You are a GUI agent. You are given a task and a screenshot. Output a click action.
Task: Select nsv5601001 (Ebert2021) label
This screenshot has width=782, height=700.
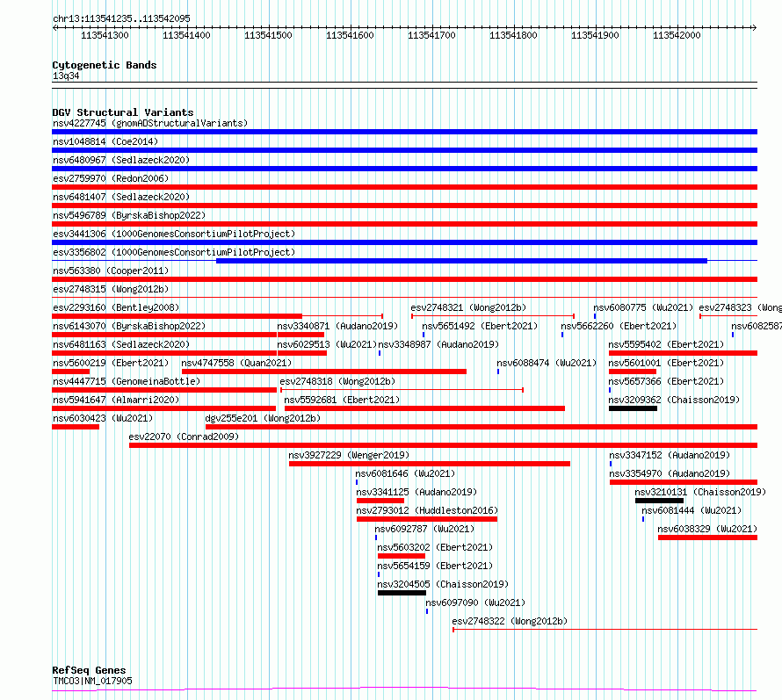point(666,363)
